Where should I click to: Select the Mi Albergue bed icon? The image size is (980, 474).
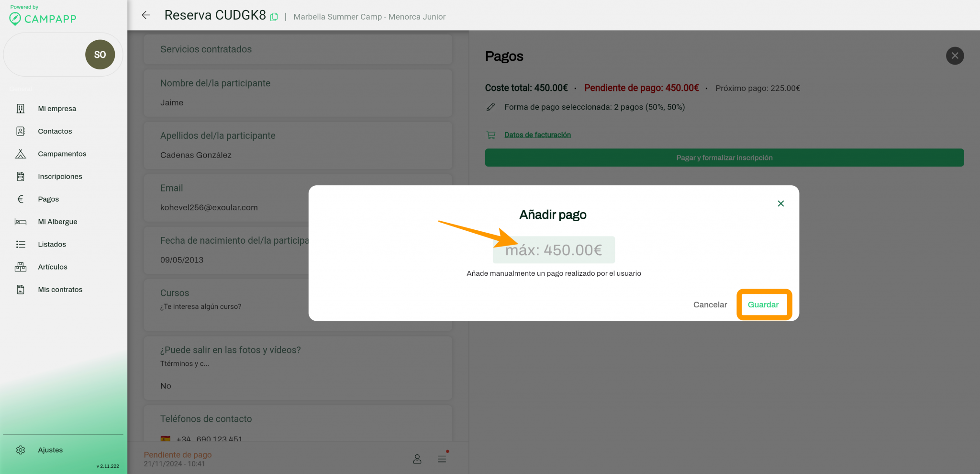pos(20,221)
